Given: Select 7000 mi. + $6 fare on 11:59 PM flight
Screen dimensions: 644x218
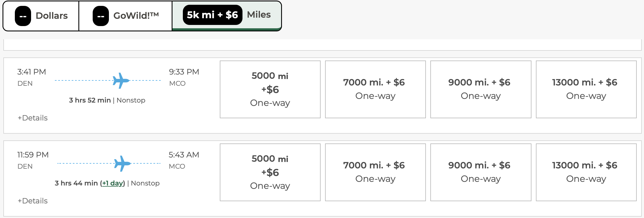Looking at the screenshot, I should tap(375, 172).
